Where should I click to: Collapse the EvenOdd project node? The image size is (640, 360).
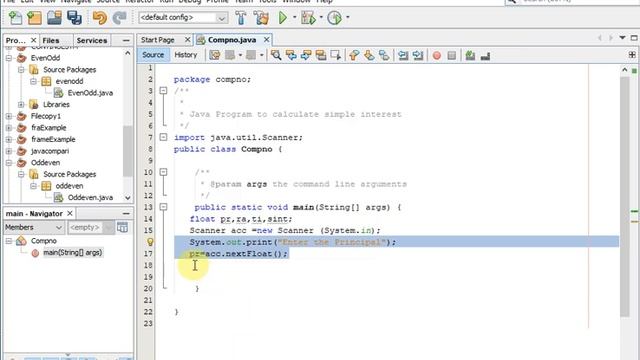click(9, 58)
